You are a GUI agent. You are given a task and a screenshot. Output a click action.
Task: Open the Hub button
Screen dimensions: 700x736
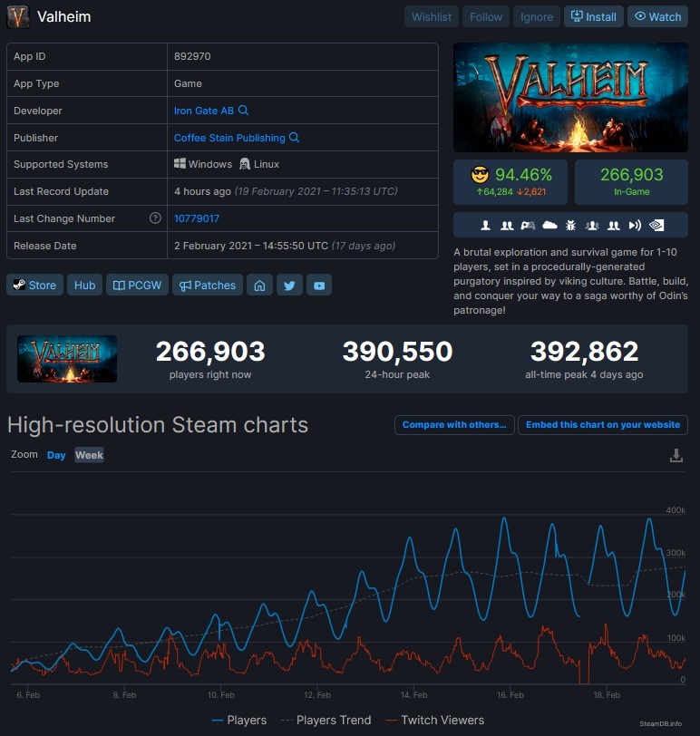click(85, 285)
